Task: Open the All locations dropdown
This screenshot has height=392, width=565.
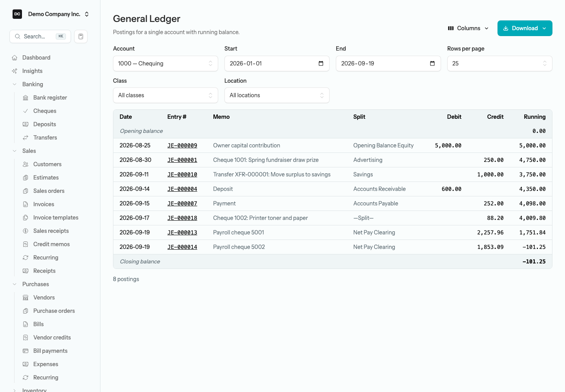Action: point(277,95)
